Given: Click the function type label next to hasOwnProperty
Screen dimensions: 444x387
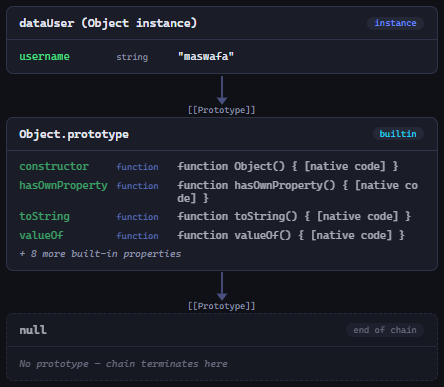Looking at the screenshot, I should pos(137,186).
